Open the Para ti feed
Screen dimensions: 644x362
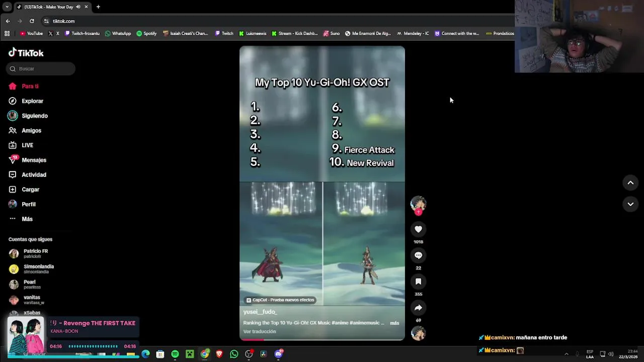tap(24, 86)
